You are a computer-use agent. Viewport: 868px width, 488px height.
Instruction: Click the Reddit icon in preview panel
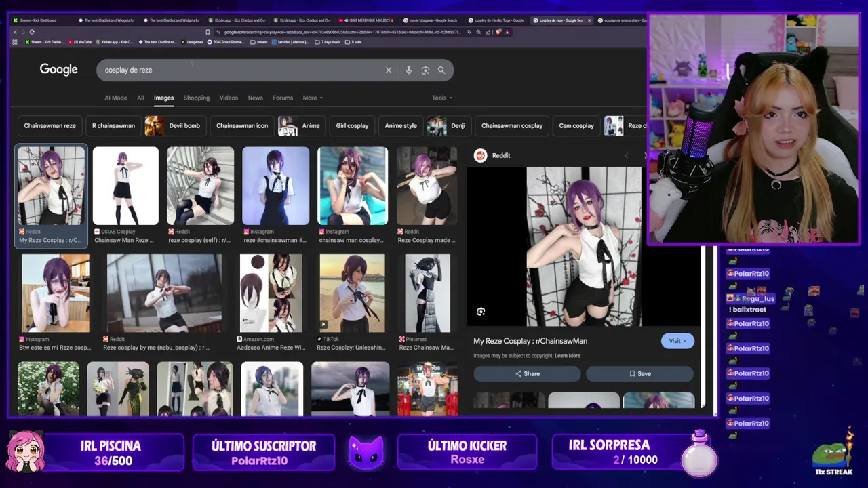point(480,155)
